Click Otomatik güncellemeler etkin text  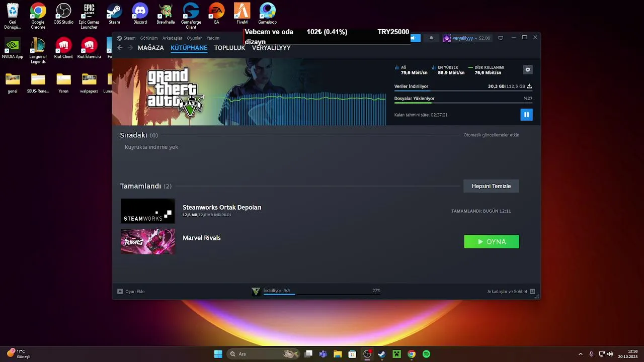491,135
